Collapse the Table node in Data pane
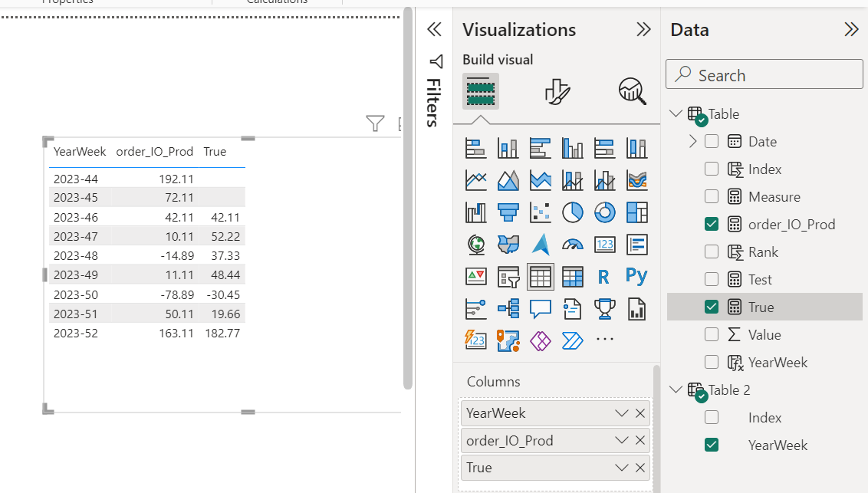This screenshot has height=493, width=868. 676,113
